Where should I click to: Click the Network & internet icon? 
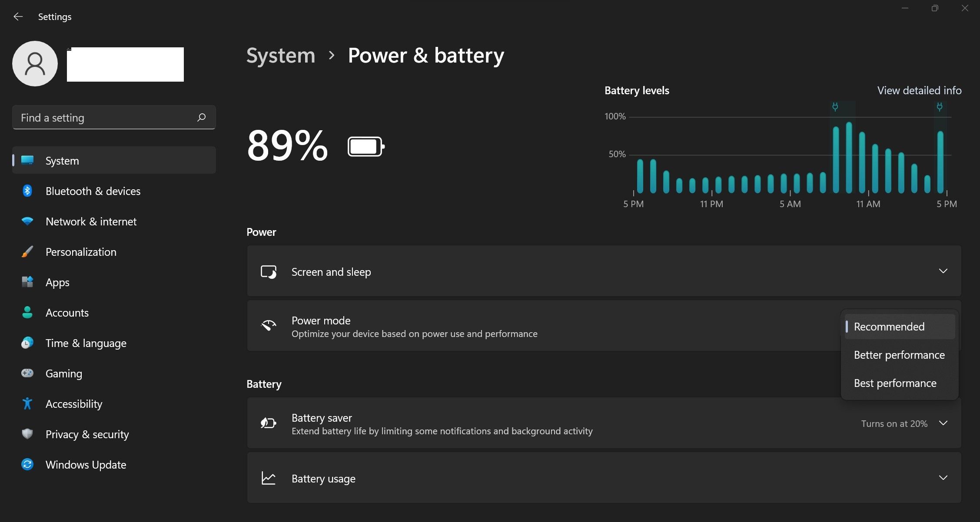[x=27, y=221]
